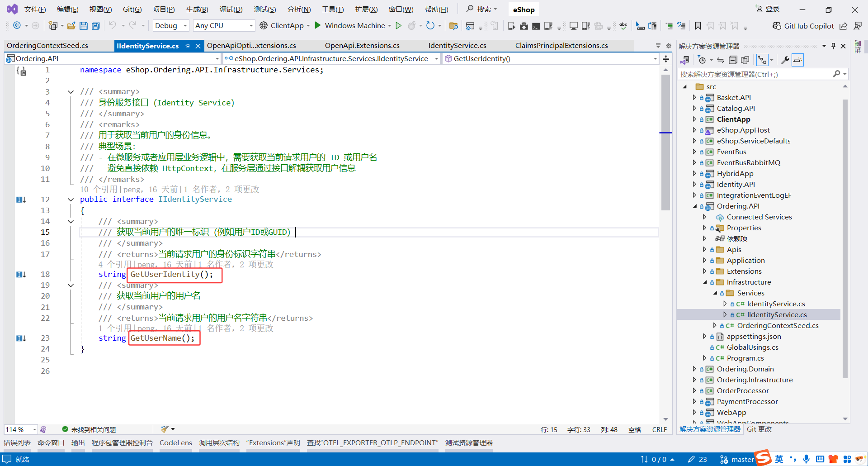This screenshot has width=868, height=466.
Task: Expand the Apis folder node
Action: [x=704, y=249]
